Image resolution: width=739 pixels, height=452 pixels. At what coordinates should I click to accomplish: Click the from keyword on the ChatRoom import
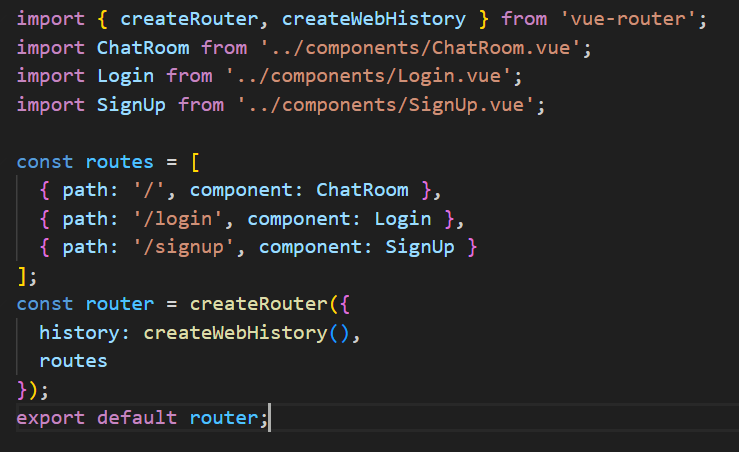tap(224, 48)
